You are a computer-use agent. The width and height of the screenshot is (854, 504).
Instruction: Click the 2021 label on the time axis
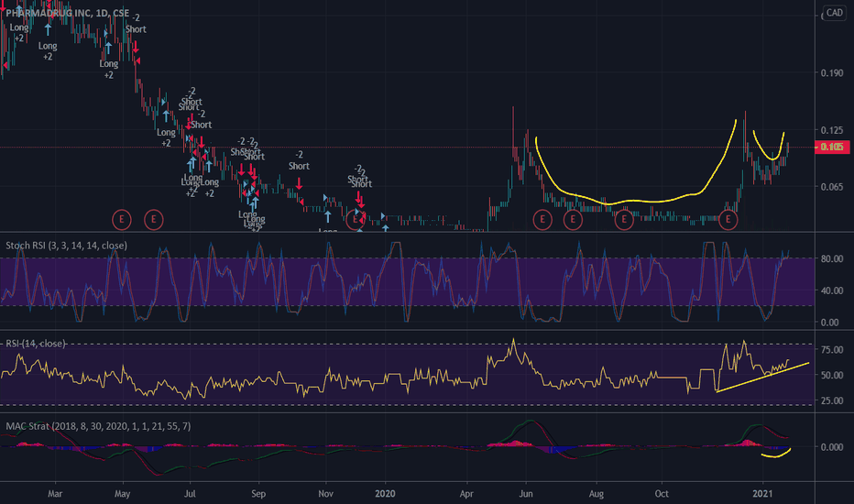(x=762, y=494)
